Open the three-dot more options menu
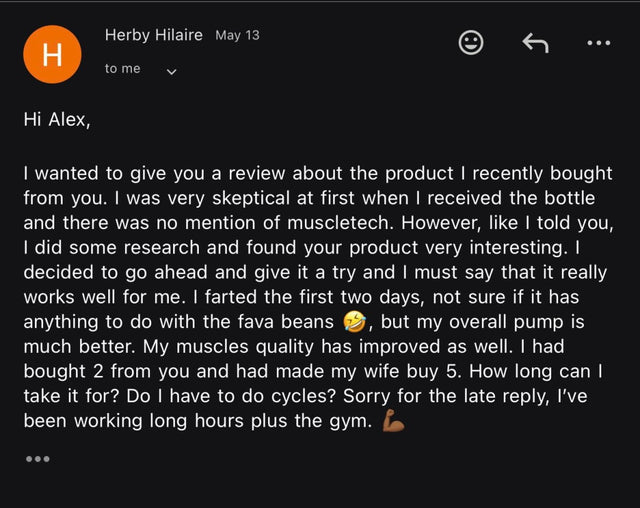 (x=599, y=43)
